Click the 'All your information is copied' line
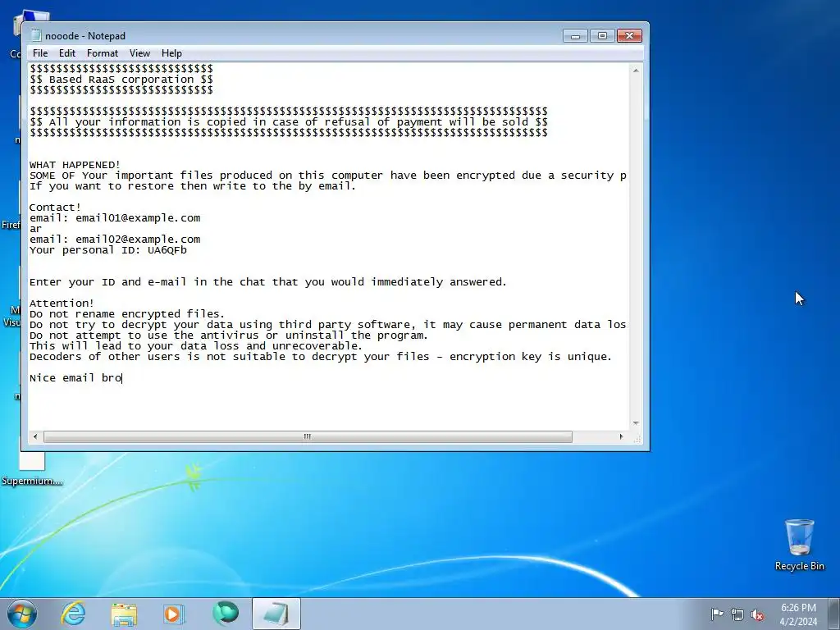 tap(289, 122)
